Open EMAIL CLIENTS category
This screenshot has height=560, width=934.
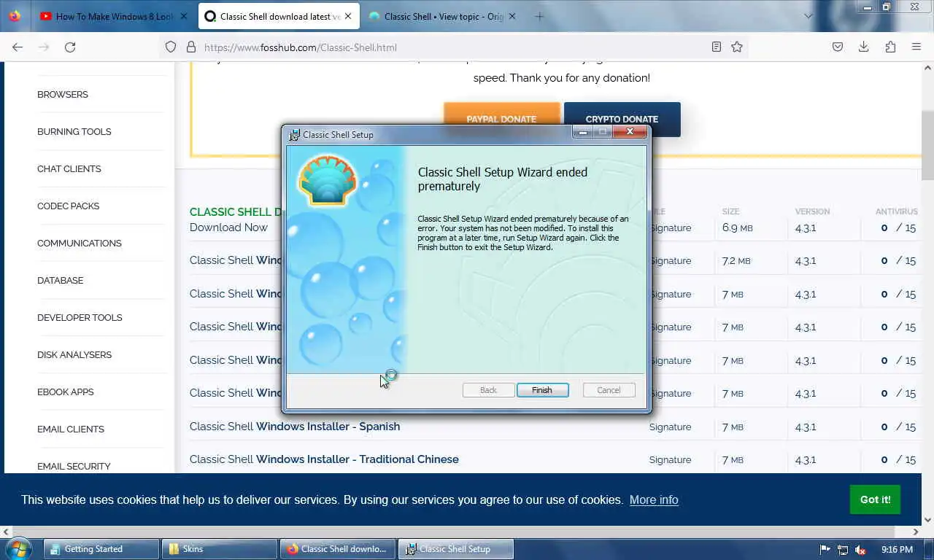point(71,429)
